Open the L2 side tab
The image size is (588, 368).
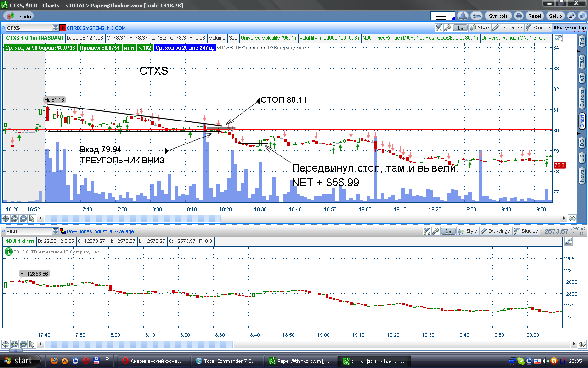point(582,158)
